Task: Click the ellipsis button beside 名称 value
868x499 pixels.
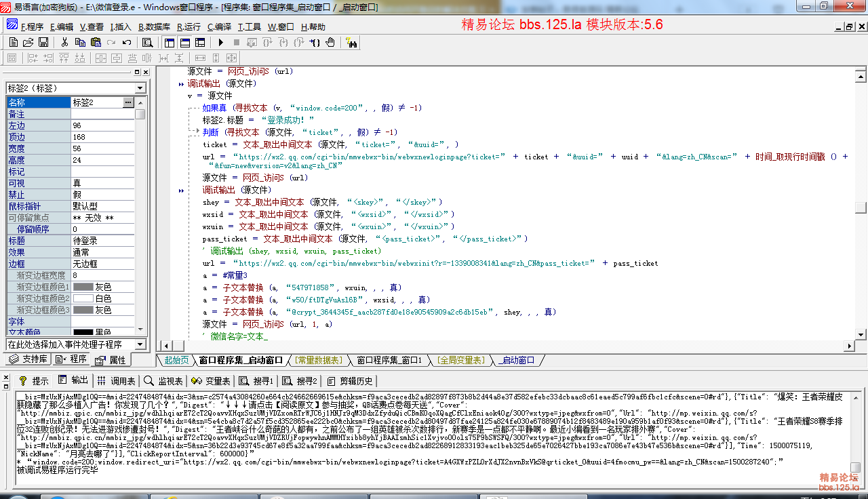Action: click(x=128, y=102)
